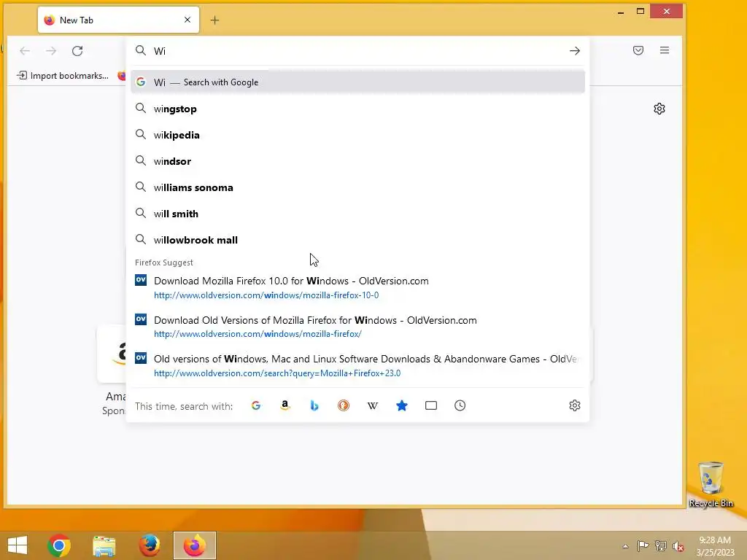Choose the wingstop suggestion
The height and width of the screenshot is (560, 747).
click(357, 109)
